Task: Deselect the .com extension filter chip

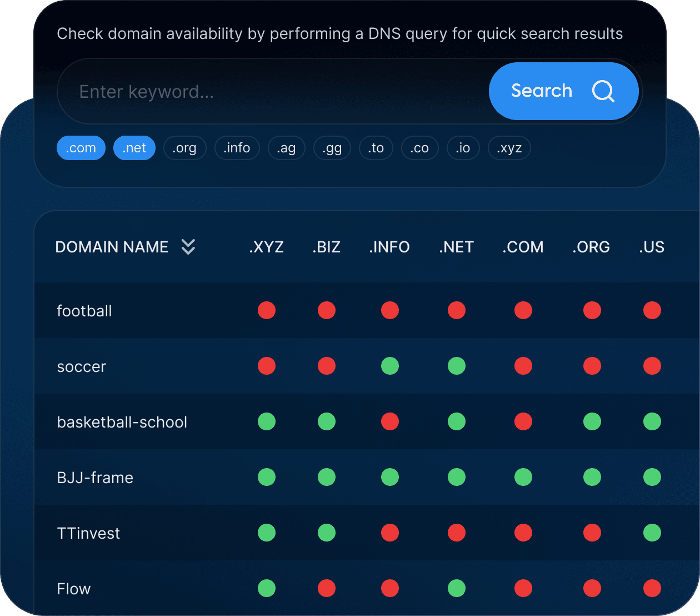Action: 81,148
